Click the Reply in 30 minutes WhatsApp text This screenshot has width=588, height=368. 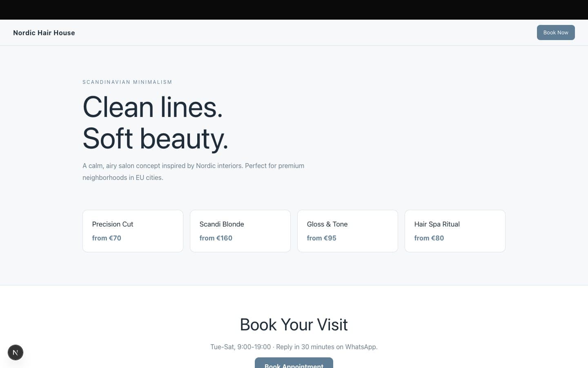pyautogui.click(x=327, y=347)
